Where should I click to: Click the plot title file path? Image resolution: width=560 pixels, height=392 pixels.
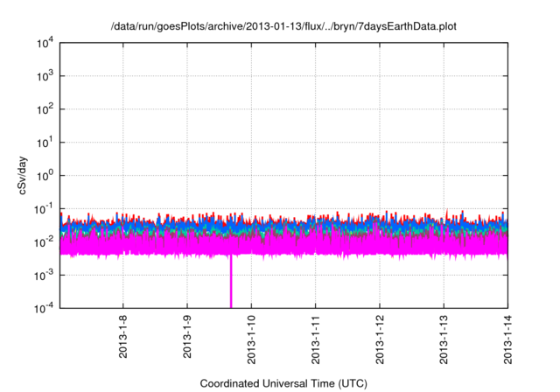click(x=283, y=26)
